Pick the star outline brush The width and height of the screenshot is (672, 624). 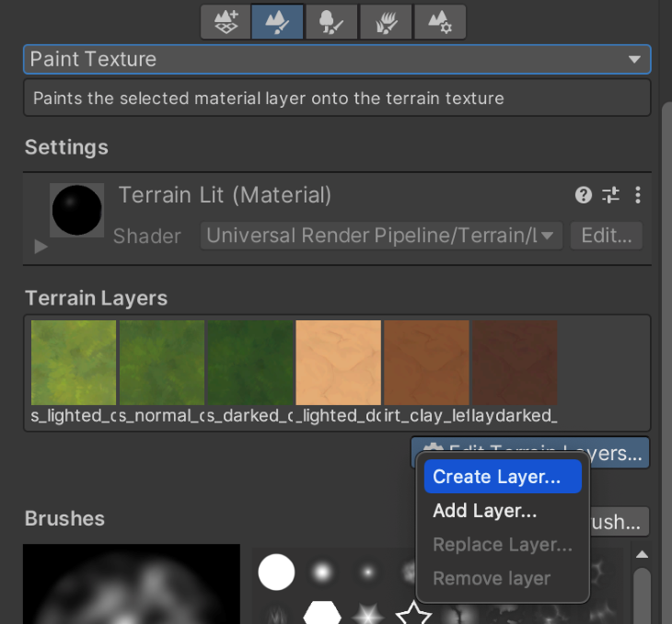[x=413, y=612]
